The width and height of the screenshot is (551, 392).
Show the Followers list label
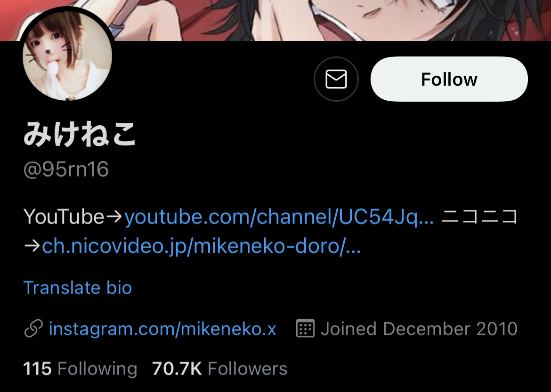click(247, 369)
